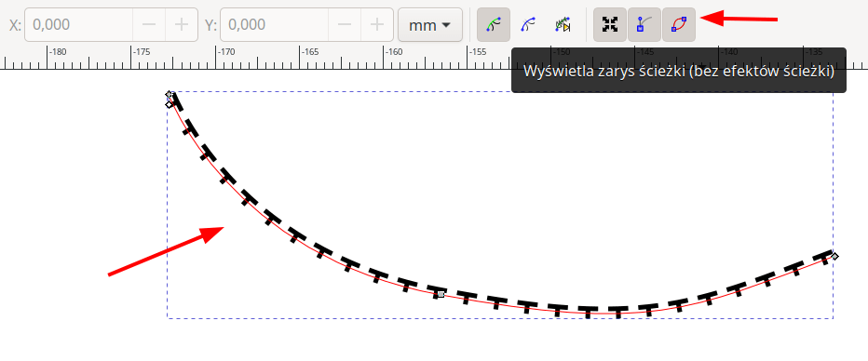Click the node handle below the top-left node
868x361 pixels.
click(169, 104)
